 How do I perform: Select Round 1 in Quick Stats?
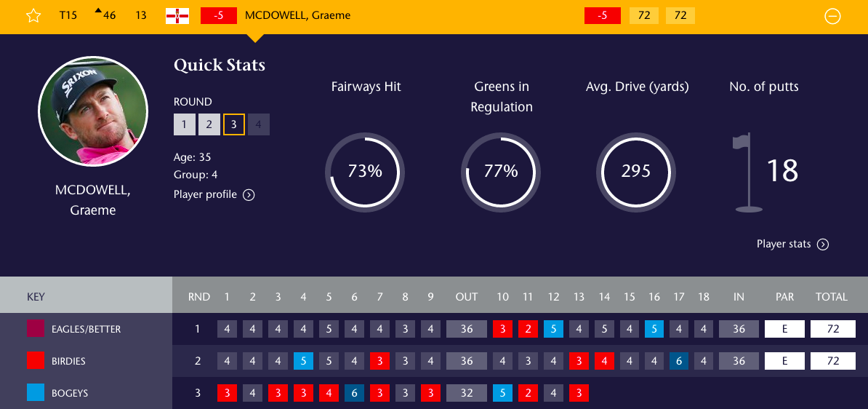click(x=185, y=124)
